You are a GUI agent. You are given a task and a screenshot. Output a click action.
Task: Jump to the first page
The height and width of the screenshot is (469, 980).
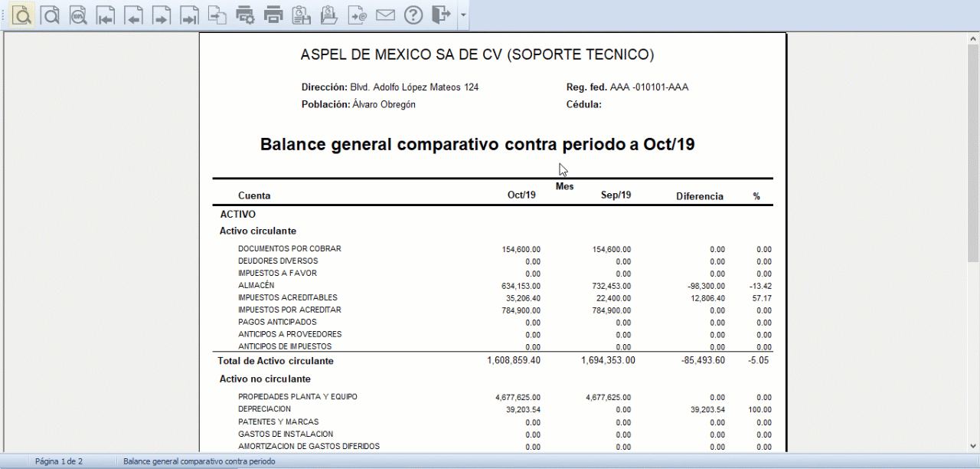pyautogui.click(x=106, y=15)
